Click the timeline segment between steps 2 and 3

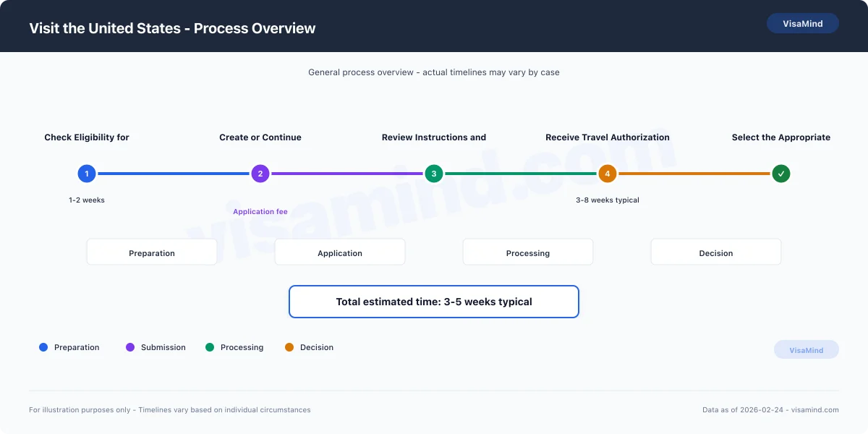347,174
